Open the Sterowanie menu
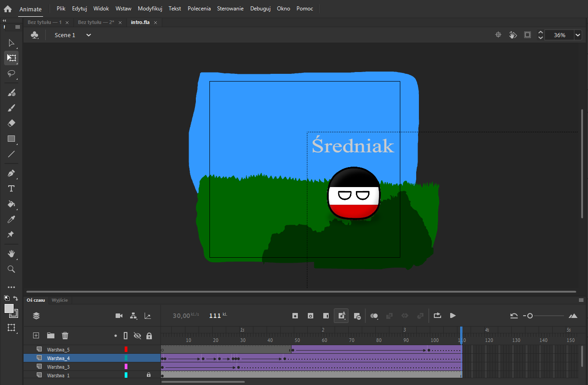 point(230,8)
